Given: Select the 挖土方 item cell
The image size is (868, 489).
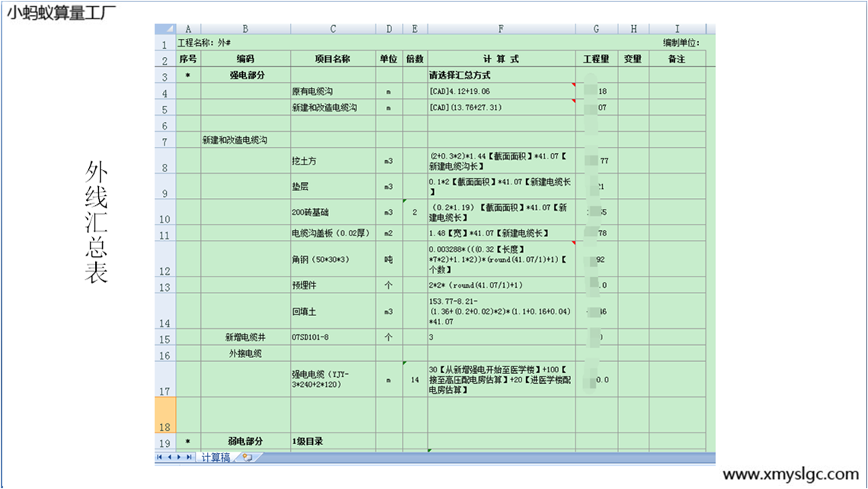Looking at the screenshot, I should click(x=333, y=161).
